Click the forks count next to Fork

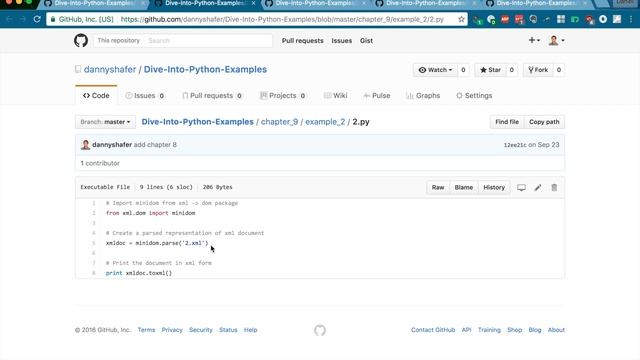pos(559,70)
